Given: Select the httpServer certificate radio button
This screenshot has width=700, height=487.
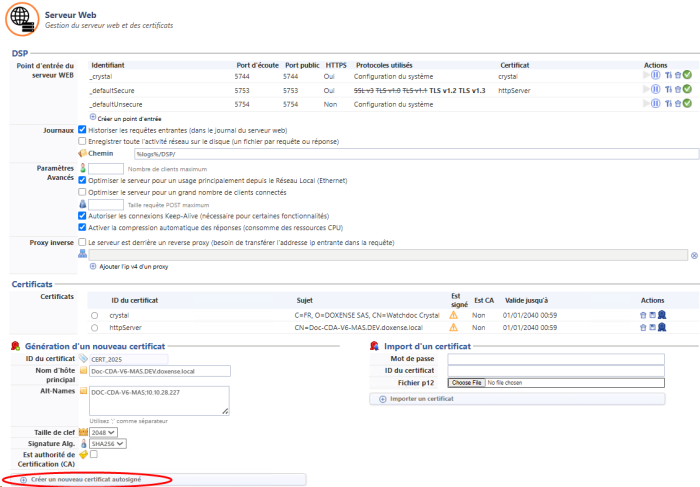Looking at the screenshot, I should (93, 327).
